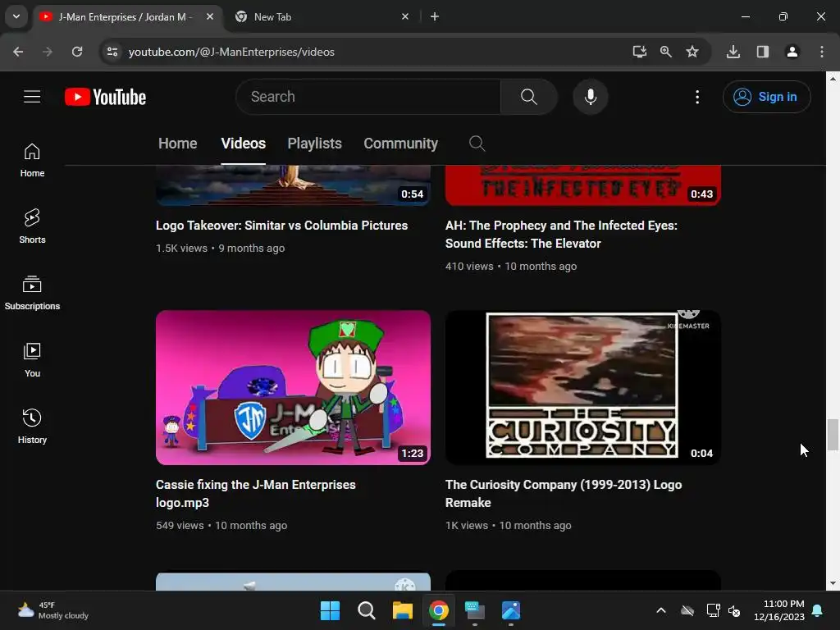Open Chrome profile icon
The image size is (840, 630).
(x=792, y=52)
